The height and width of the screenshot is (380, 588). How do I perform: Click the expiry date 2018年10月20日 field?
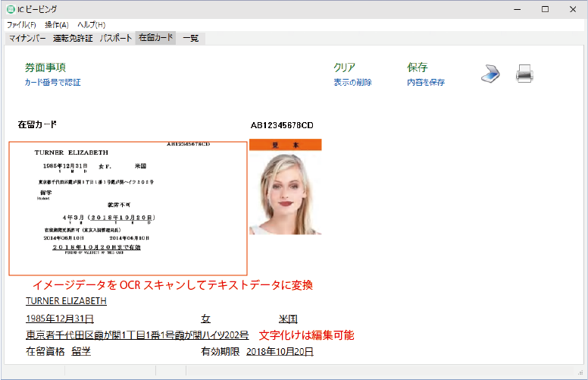[x=280, y=352]
